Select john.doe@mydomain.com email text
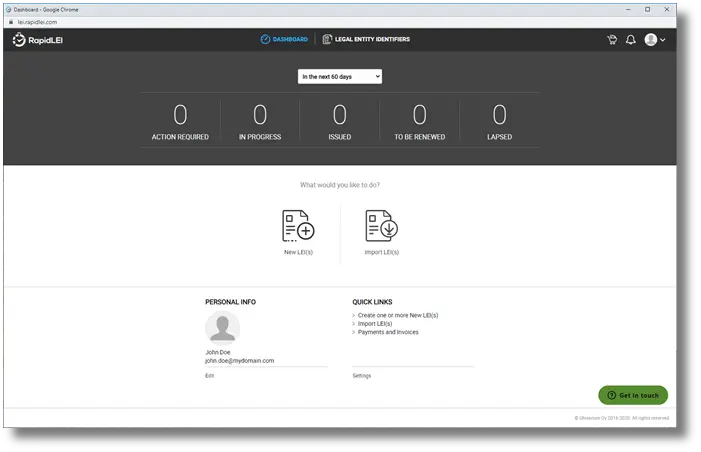Screen dimensions: 701x452 (240, 360)
